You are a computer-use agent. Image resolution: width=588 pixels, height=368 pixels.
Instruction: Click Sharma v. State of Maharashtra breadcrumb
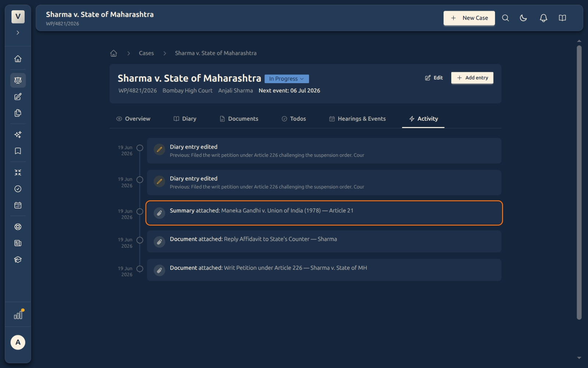(x=216, y=53)
